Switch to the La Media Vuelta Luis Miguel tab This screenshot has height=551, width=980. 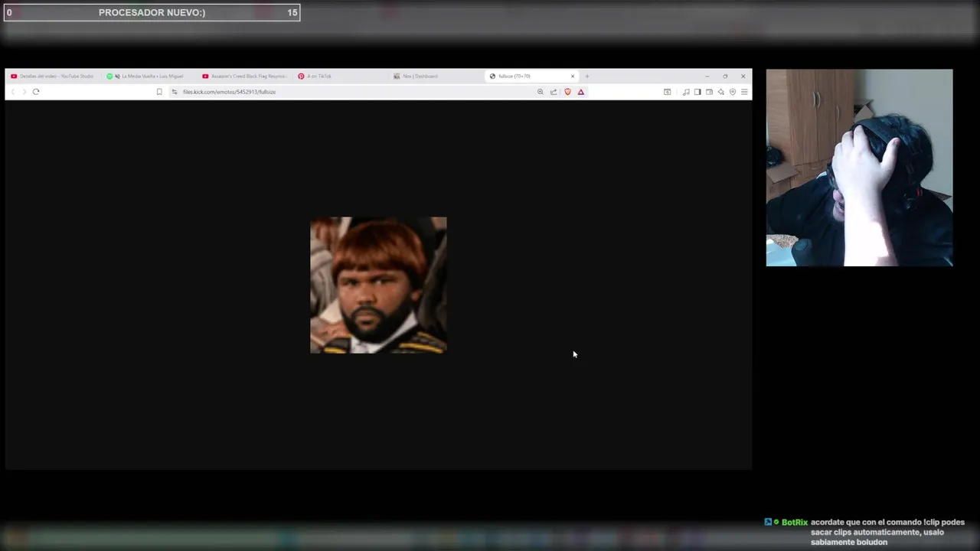click(149, 77)
